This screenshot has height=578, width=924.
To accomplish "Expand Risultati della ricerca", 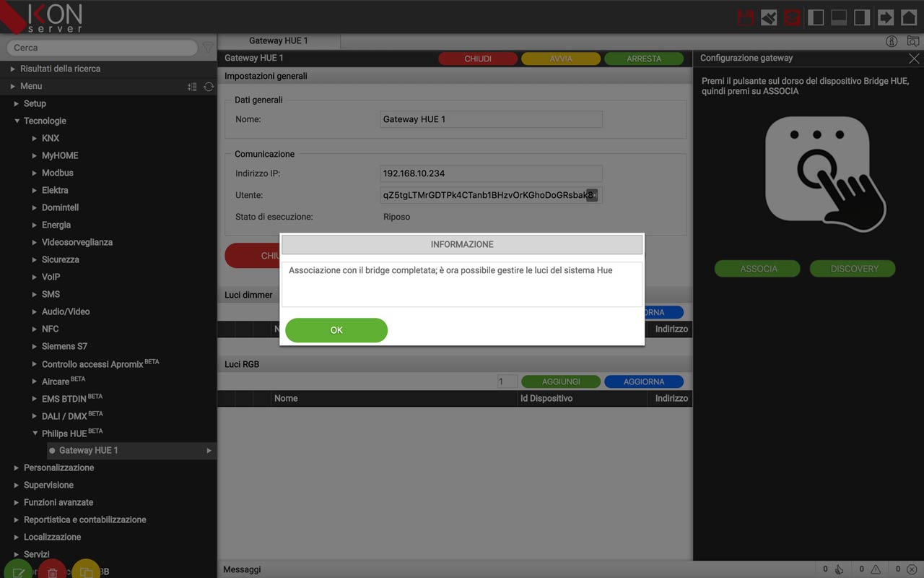I will click(x=12, y=69).
